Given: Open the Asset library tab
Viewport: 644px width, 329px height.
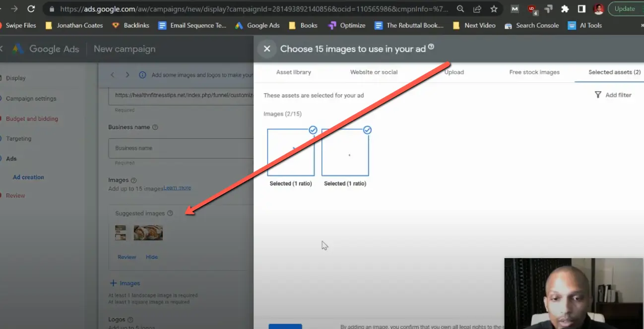Looking at the screenshot, I should point(293,72).
